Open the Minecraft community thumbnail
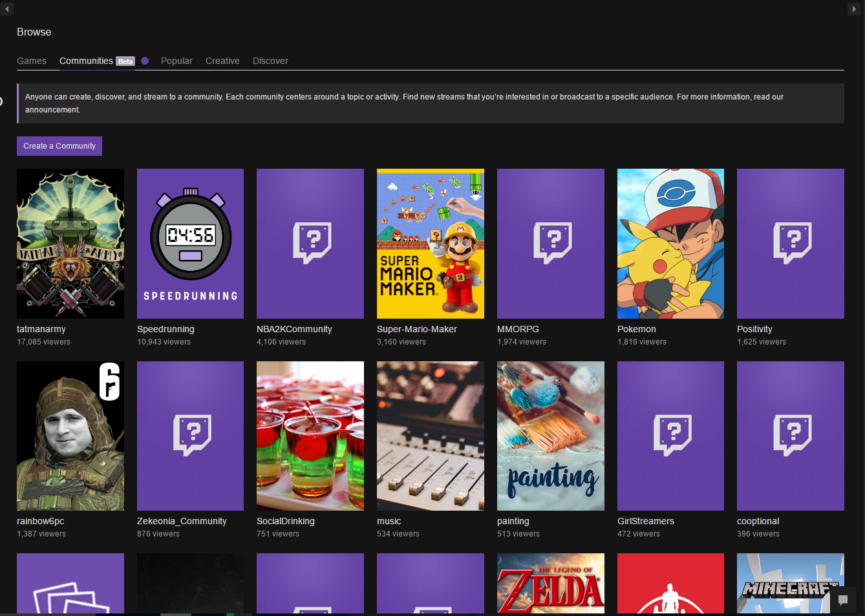This screenshot has height=616, width=865. (x=791, y=583)
